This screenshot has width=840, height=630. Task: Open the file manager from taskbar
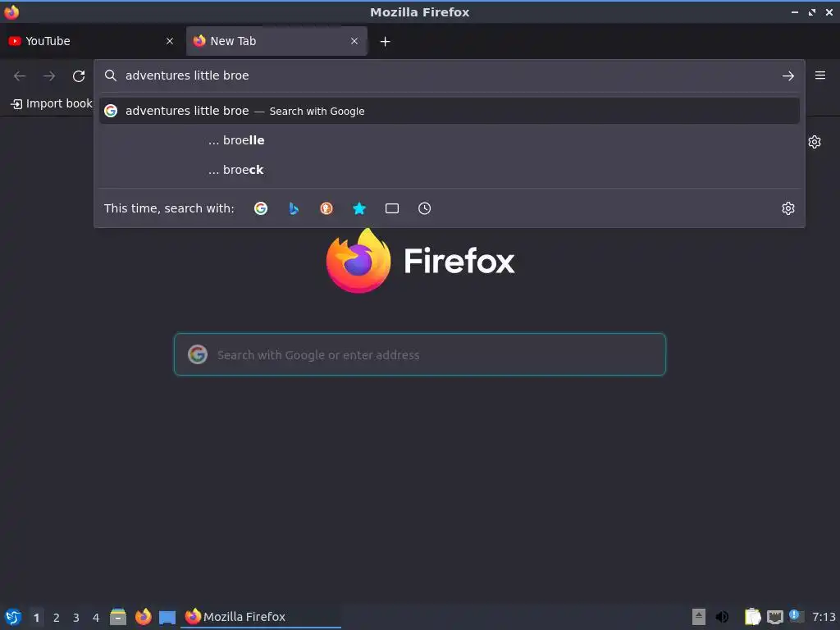(x=118, y=617)
